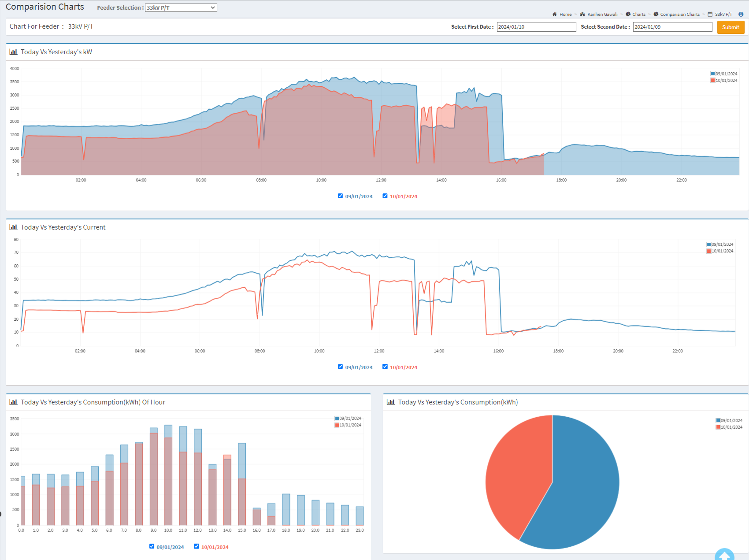Open the Comparision Charts breadcrumb link
Viewport: 749px width, 560px height.
680,15
